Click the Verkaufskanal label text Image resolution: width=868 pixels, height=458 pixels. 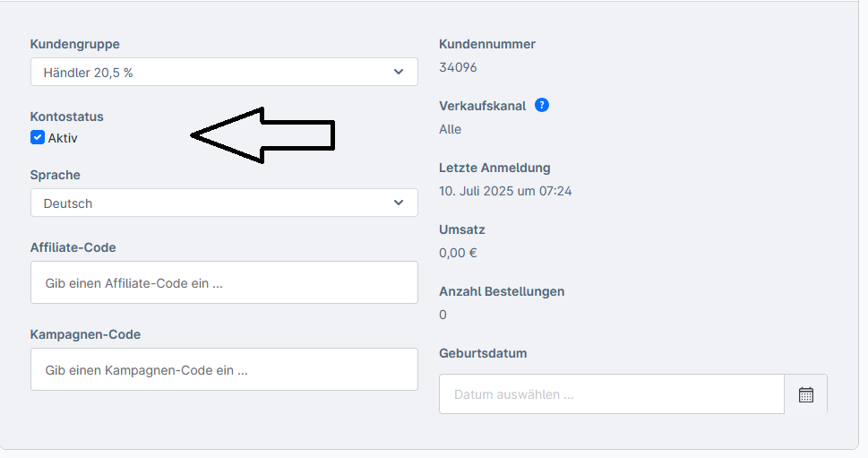click(x=483, y=106)
